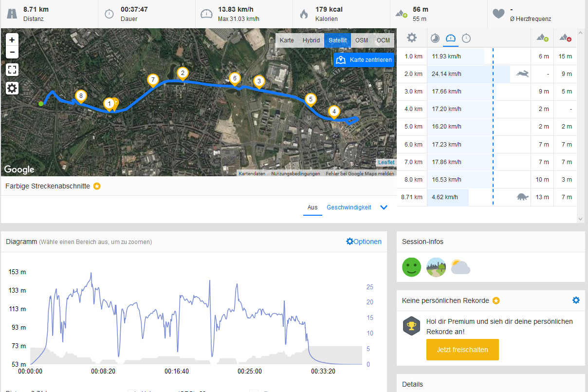This screenshot has height=392, width=588.
Task: Turn colored segments to Aus
Action: pos(312,207)
